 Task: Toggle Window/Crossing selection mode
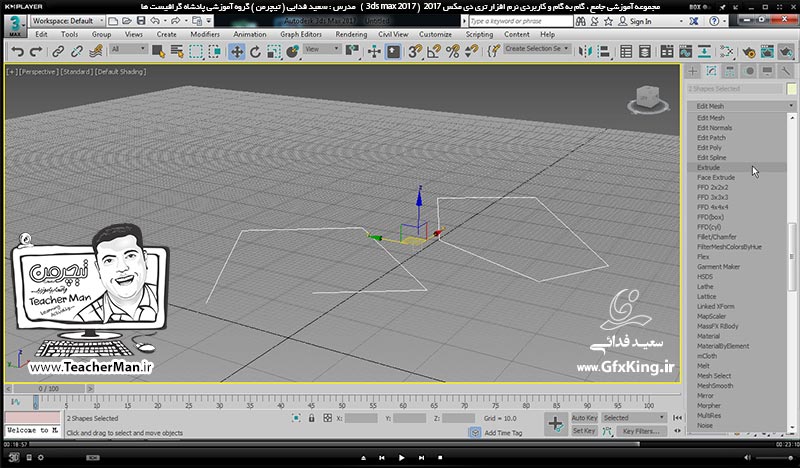click(x=215, y=51)
